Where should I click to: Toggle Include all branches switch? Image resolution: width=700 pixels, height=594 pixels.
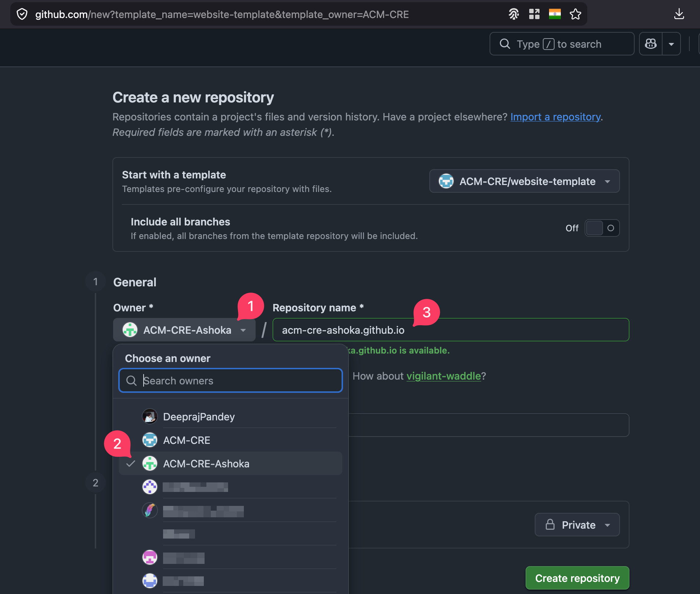click(x=602, y=228)
